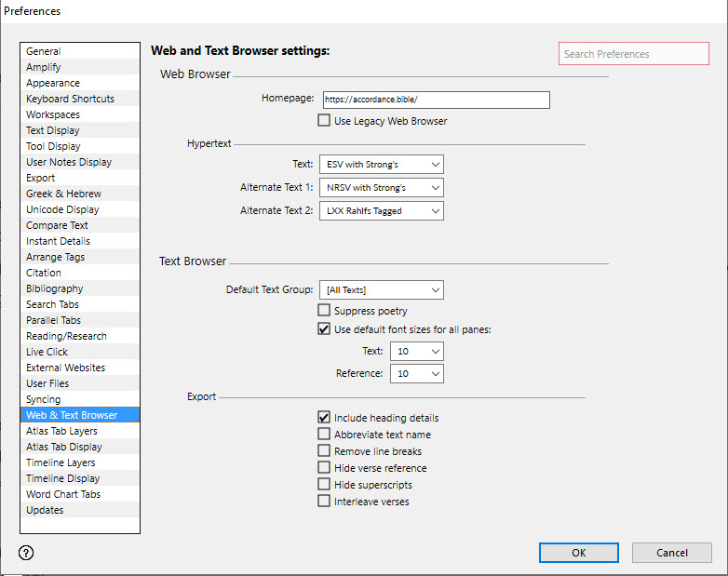Viewport: 728px width, 576px height.
Task: Open the Hypertext Text dropdown
Action: (x=381, y=165)
